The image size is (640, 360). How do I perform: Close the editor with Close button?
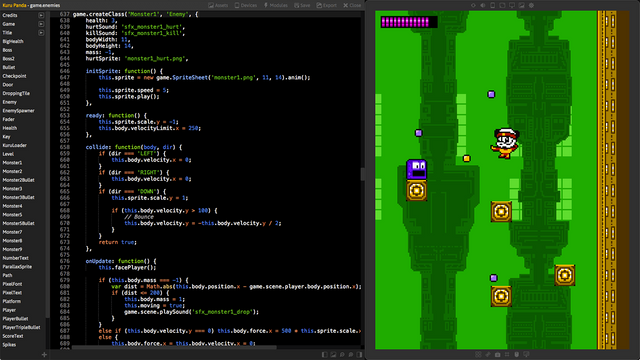point(352,5)
